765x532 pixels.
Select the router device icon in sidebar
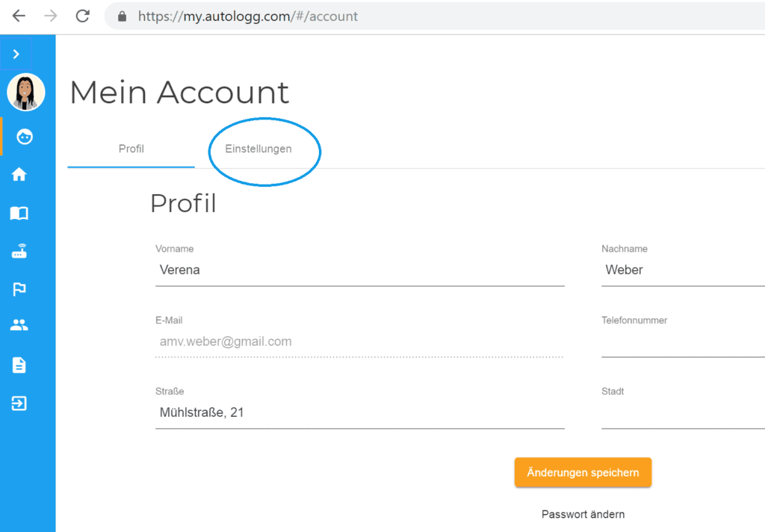point(19,252)
